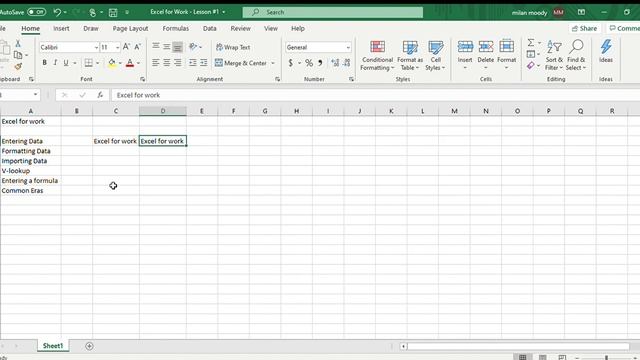Open the font name dropdown
This screenshot has width=640, height=360.
[x=96, y=47]
